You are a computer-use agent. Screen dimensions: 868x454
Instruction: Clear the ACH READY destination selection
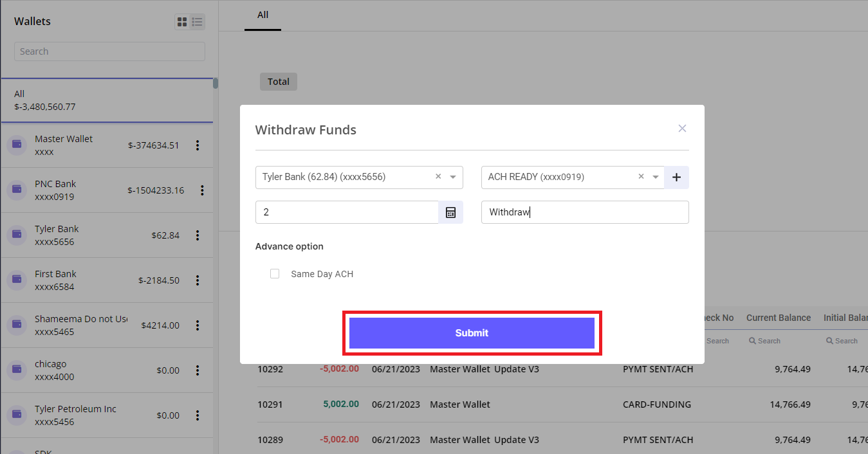pyautogui.click(x=641, y=177)
